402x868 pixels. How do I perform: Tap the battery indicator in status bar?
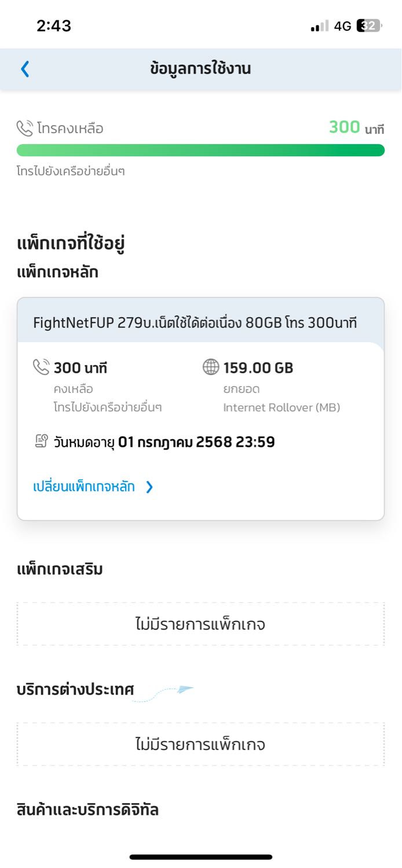[x=370, y=26]
